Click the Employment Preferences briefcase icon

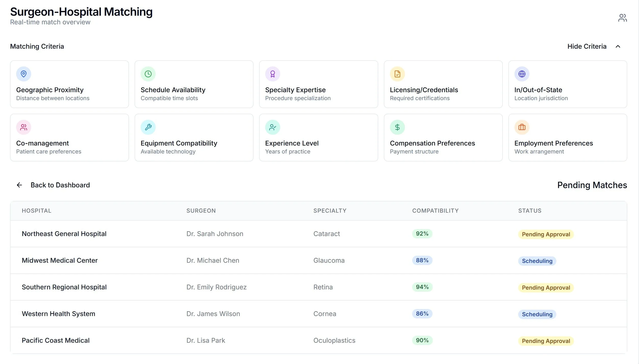[522, 127]
